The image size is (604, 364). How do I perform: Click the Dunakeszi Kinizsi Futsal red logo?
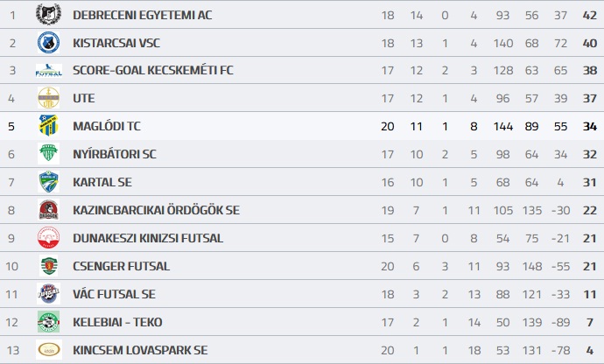coord(48,238)
